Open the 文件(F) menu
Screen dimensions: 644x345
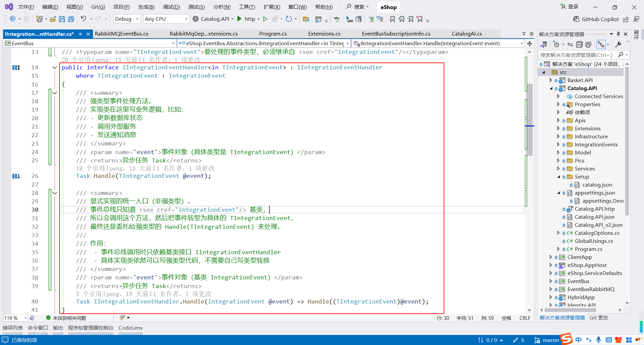26,7
